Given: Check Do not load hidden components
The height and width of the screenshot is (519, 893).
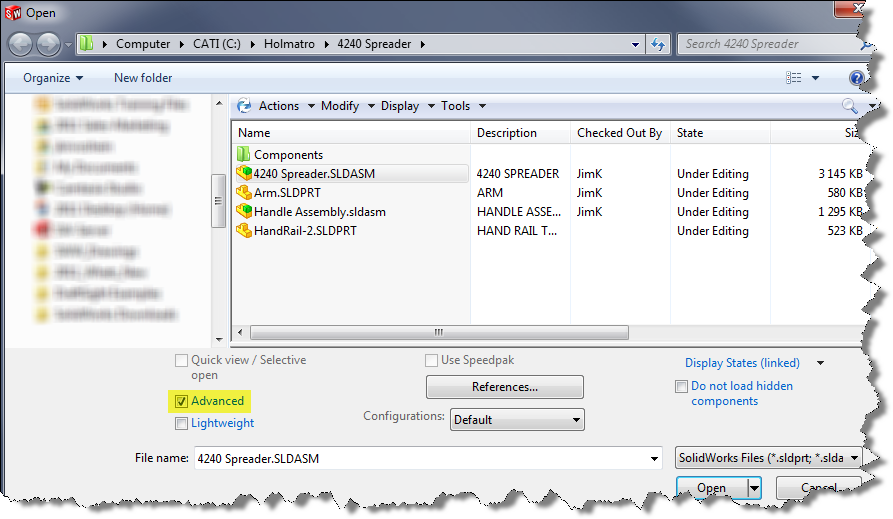Looking at the screenshot, I should [x=681, y=386].
